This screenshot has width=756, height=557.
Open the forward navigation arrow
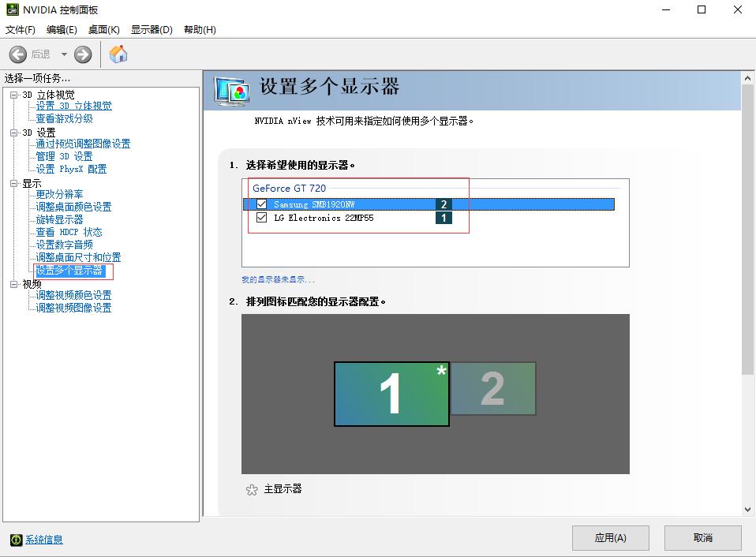pyautogui.click(x=82, y=54)
